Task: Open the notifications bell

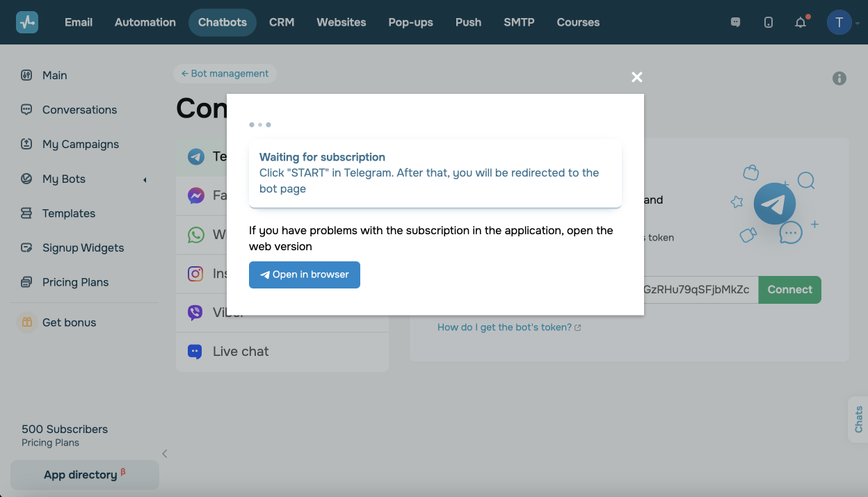Action: (x=801, y=22)
